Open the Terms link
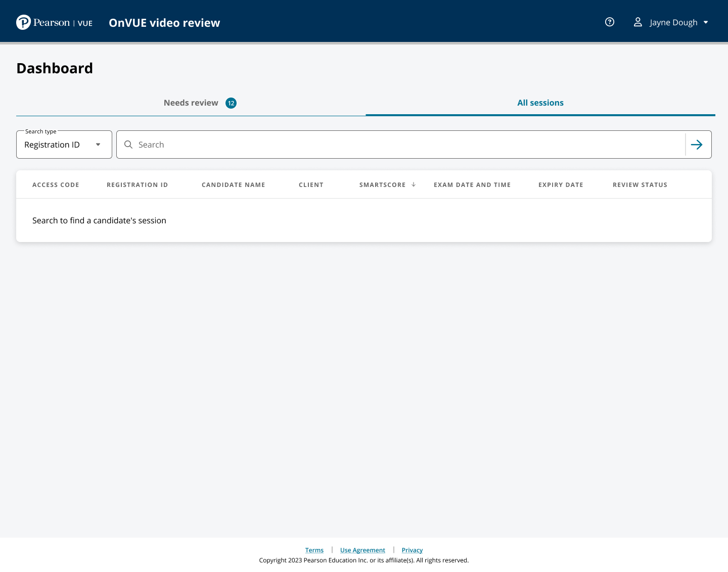The width and height of the screenshot is (728, 572). [x=314, y=550]
